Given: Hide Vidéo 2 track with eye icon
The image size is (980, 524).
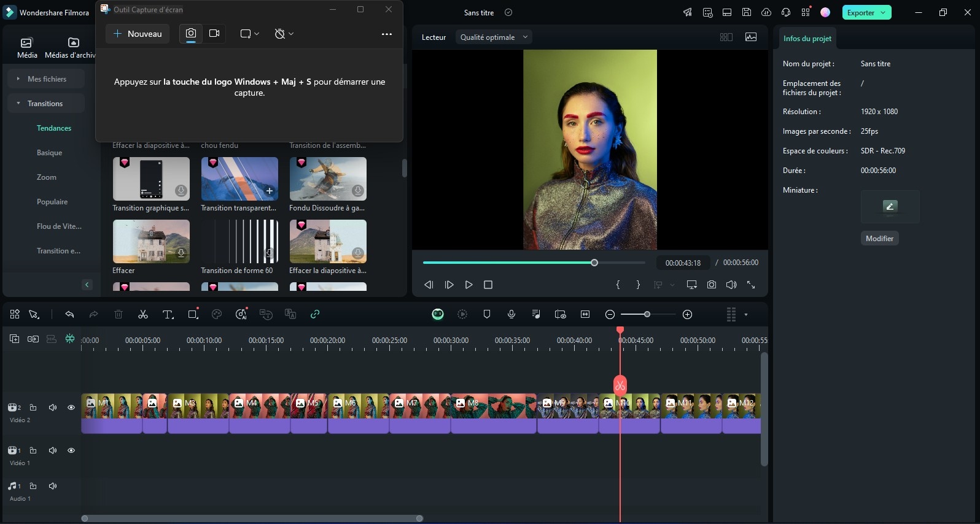Looking at the screenshot, I should (71, 407).
